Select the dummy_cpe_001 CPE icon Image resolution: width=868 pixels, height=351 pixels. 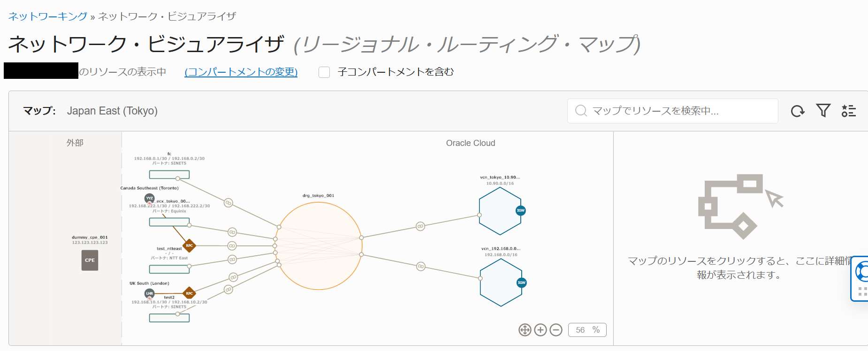[x=90, y=260]
